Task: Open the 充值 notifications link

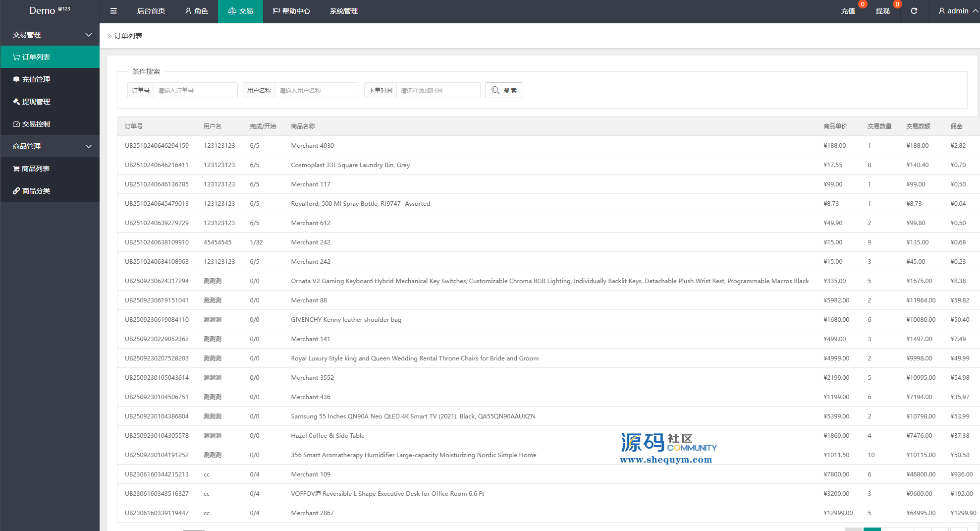Action: (x=848, y=11)
